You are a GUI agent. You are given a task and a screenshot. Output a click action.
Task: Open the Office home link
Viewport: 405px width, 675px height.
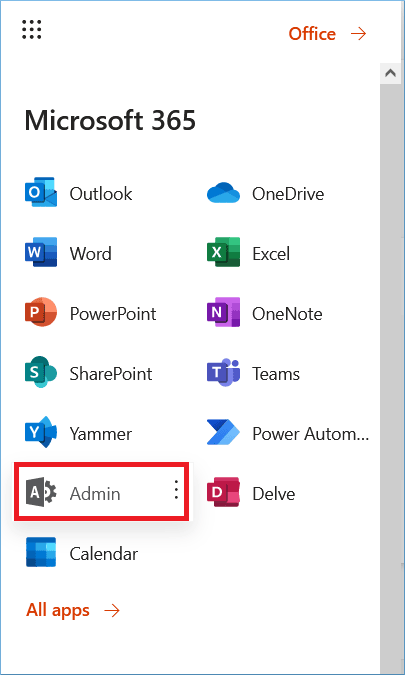click(x=327, y=34)
